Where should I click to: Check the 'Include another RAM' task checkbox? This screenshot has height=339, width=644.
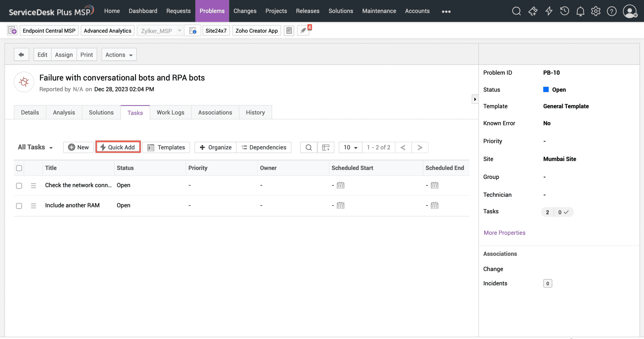click(19, 206)
